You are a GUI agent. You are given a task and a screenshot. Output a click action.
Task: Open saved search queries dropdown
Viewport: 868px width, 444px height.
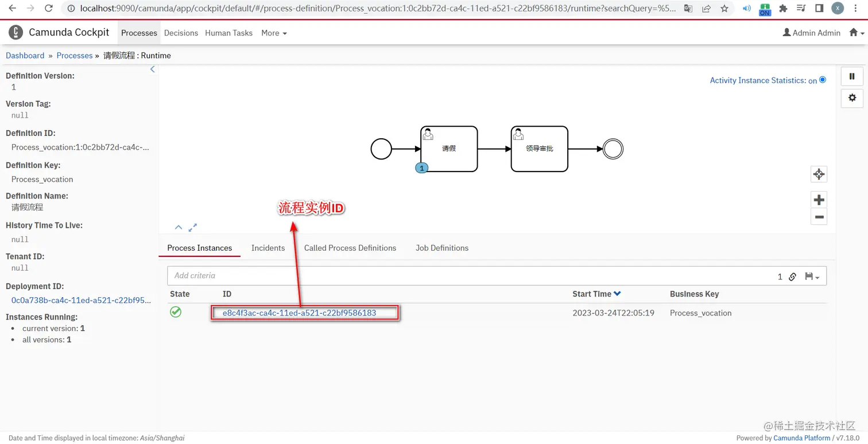(x=812, y=276)
